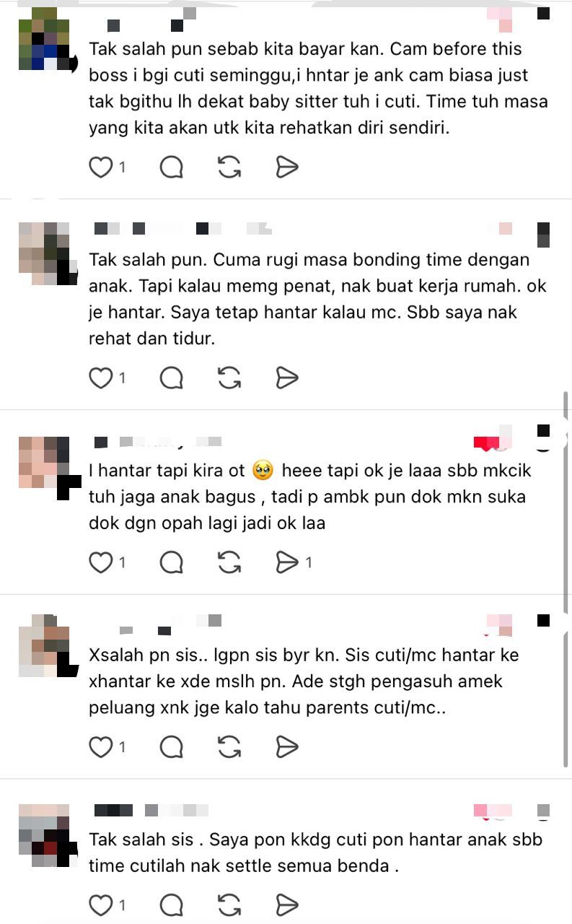The image size is (572, 924).
Task: Repost the 'Xsalah pn sis' comment
Action: point(229,747)
